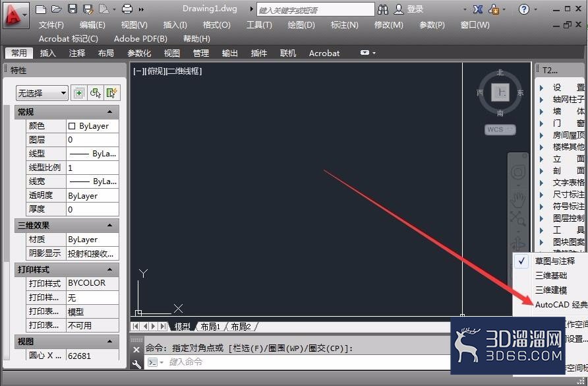
Task: Open the AutoCAD application menu button
Action: point(15,15)
